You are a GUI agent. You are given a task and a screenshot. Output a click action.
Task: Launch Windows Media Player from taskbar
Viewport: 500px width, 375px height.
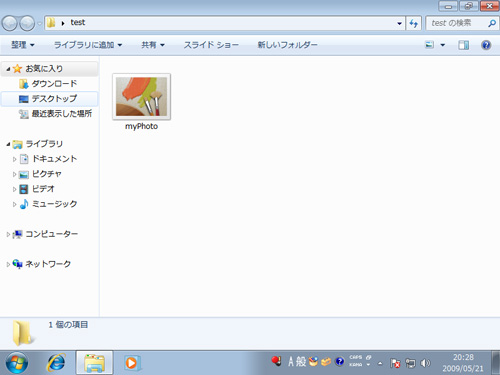[132, 363]
